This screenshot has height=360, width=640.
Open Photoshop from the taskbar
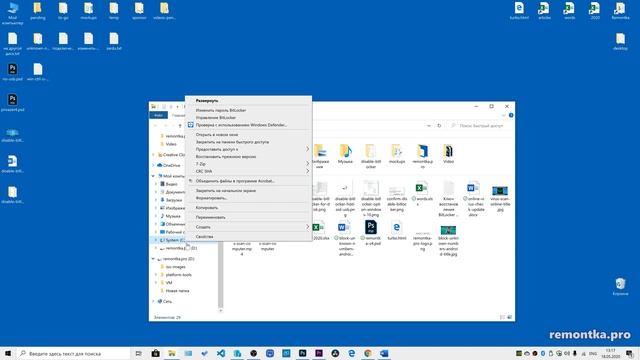coord(302,353)
